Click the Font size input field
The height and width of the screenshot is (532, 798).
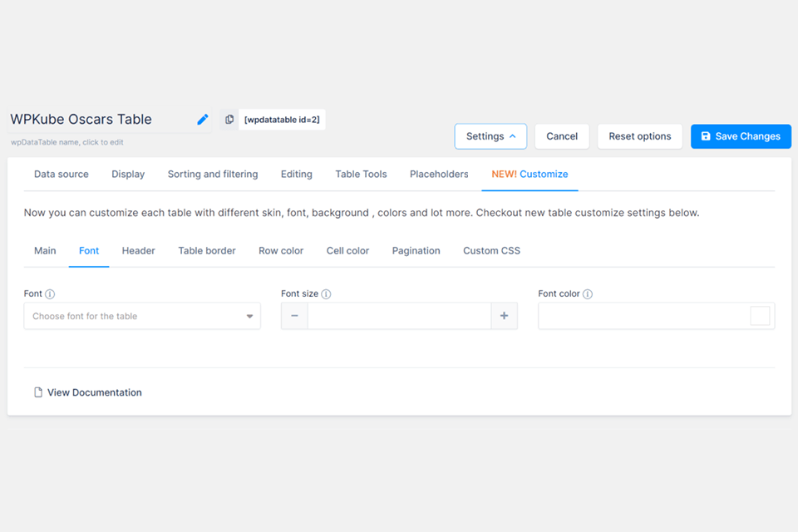(x=400, y=316)
